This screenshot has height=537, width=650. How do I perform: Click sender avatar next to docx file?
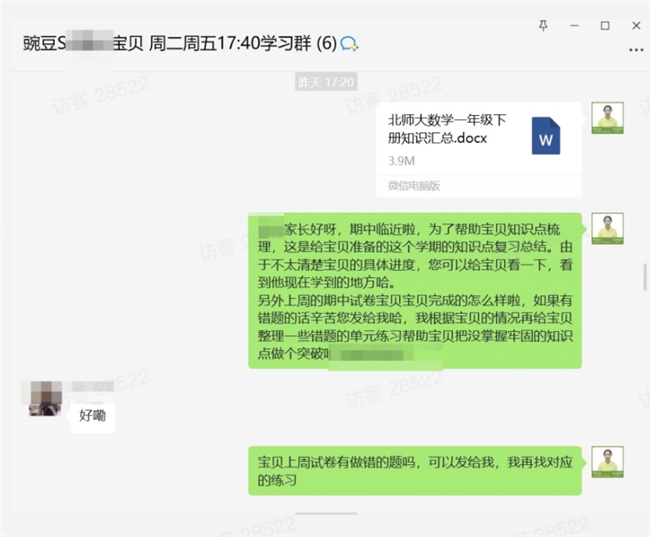pyautogui.click(x=607, y=118)
